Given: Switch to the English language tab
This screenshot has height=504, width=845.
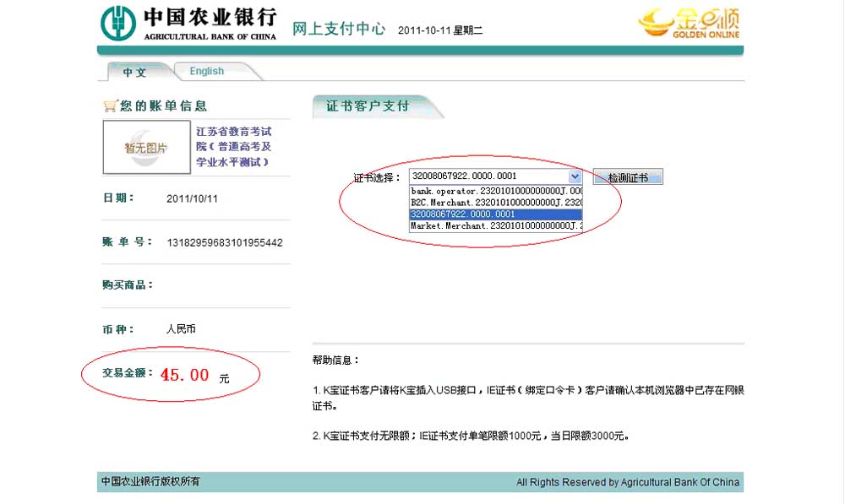Looking at the screenshot, I should coord(206,72).
